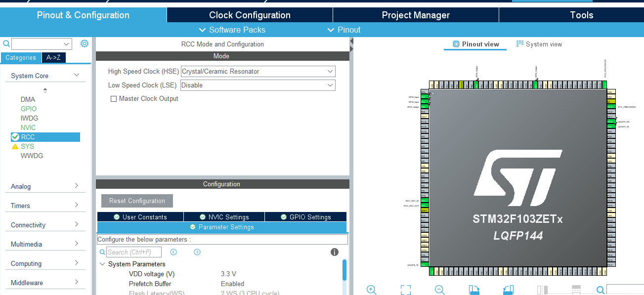The image size is (644, 295).
Task: Click the parameter information icon
Action: (335, 252)
